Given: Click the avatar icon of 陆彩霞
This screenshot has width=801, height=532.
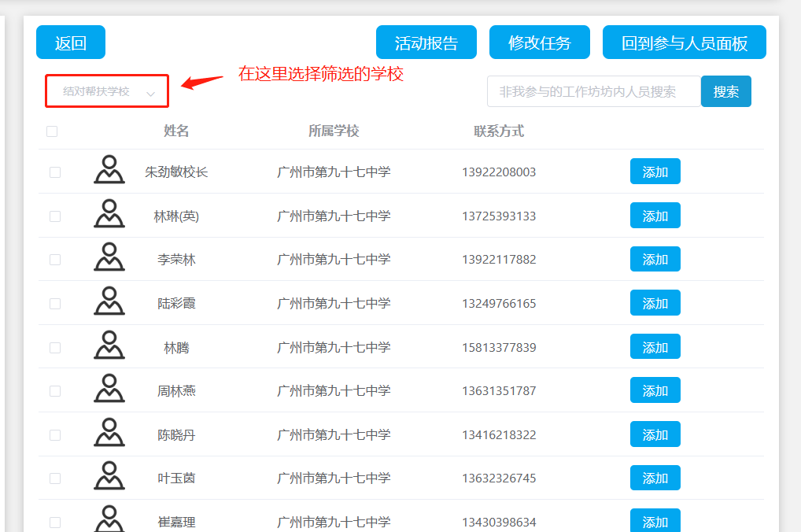Looking at the screenshot, I should [109, 301].
